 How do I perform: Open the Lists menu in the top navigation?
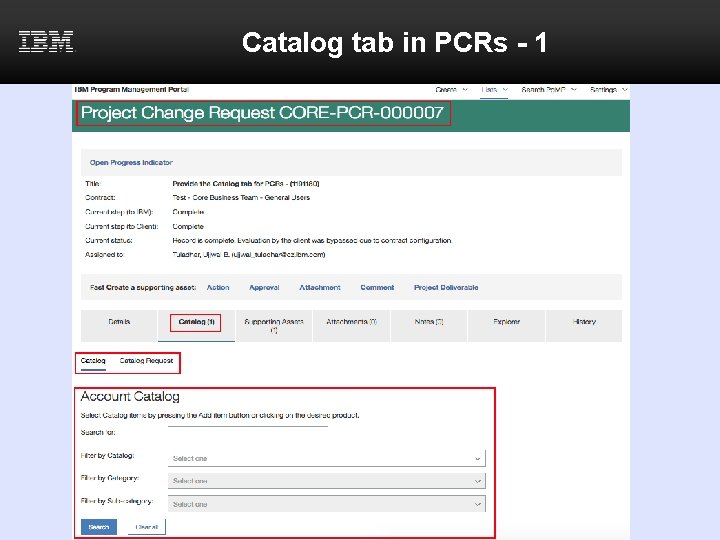pos(494,90)
